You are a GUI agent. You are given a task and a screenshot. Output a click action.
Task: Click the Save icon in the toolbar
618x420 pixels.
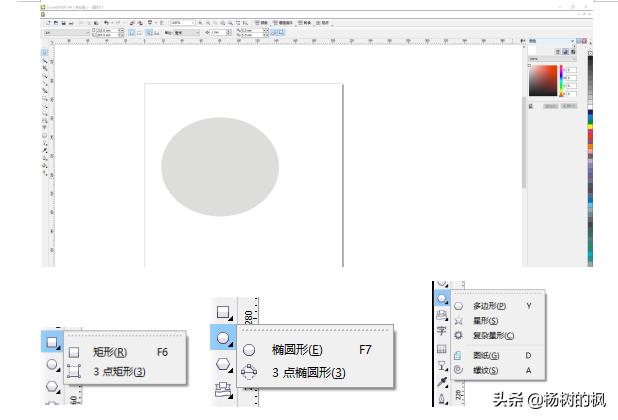coord(63,23)
